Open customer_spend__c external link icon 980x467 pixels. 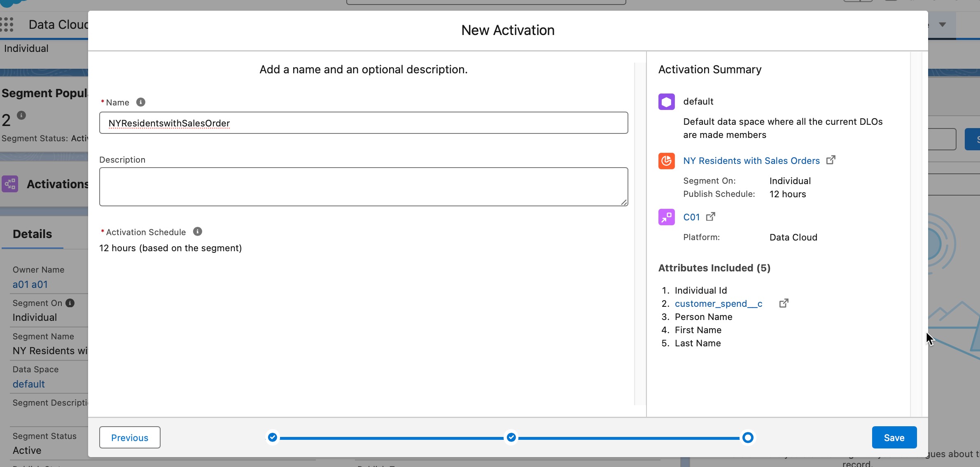pyautogui.click(x=784, y=303)
